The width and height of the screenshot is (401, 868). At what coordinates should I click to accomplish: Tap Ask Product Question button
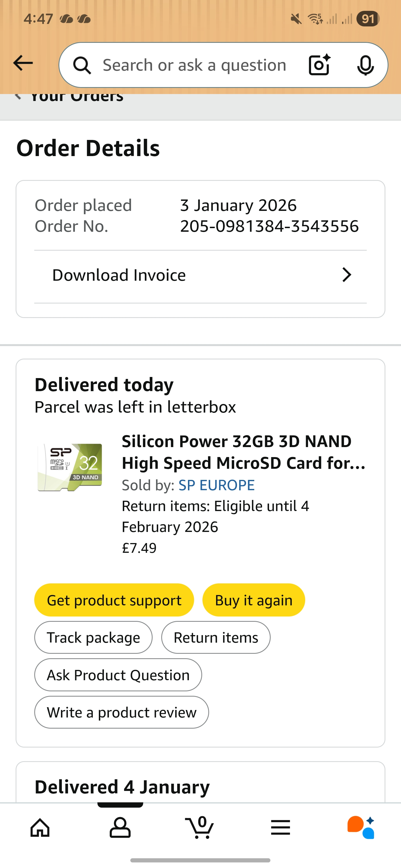[118, 675]
